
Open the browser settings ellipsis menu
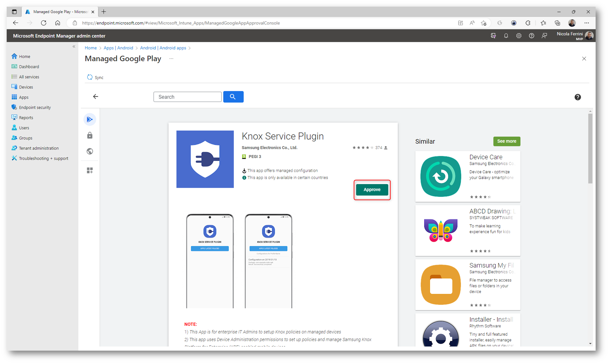[586, 23]
